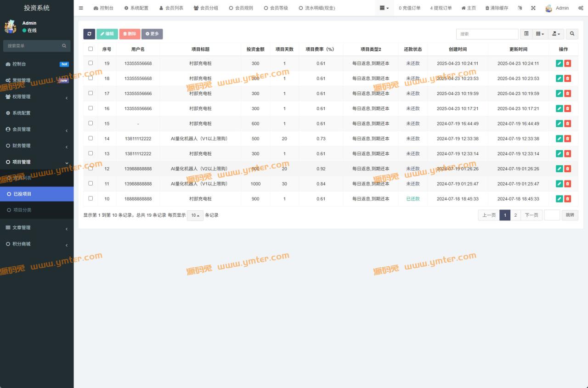Click the 跳转 jump button
The height and width of the screenshot is (388, 588).
tap(570, 215)
